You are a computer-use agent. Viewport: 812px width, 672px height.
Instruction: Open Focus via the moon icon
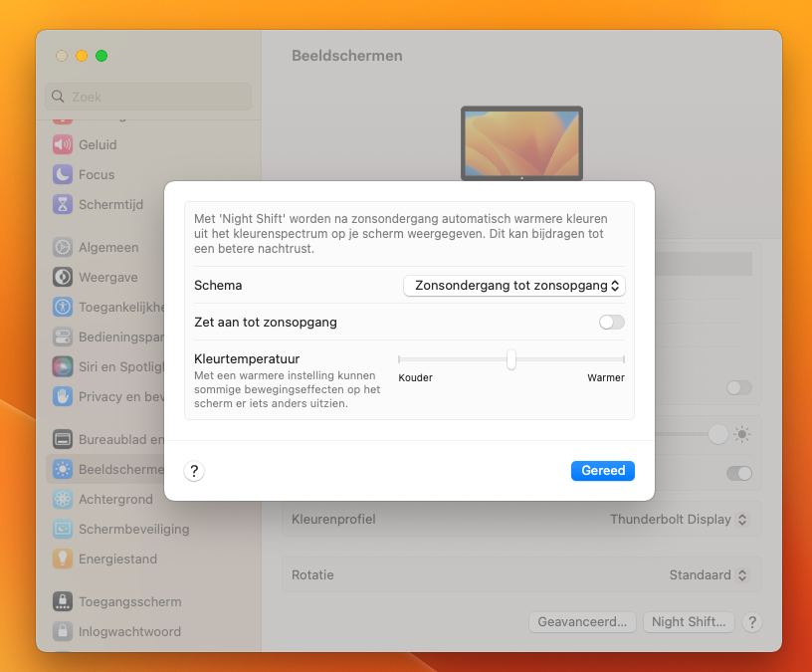[63, 174]
